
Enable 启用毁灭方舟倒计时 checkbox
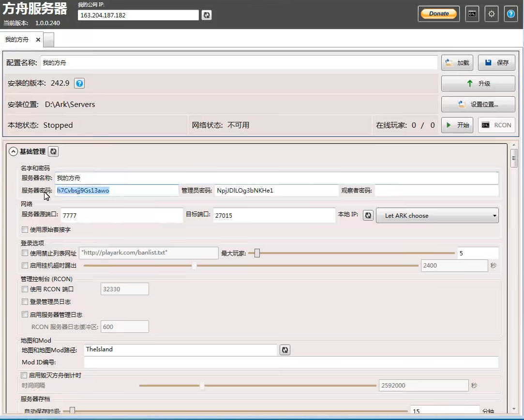(24, 375)
